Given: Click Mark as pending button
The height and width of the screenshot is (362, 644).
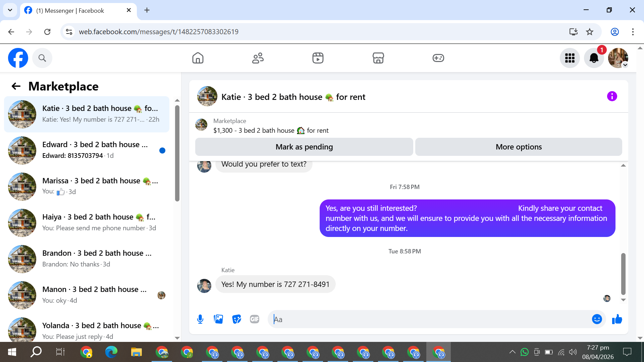Looking at the screenshot, I should [304, 147].
